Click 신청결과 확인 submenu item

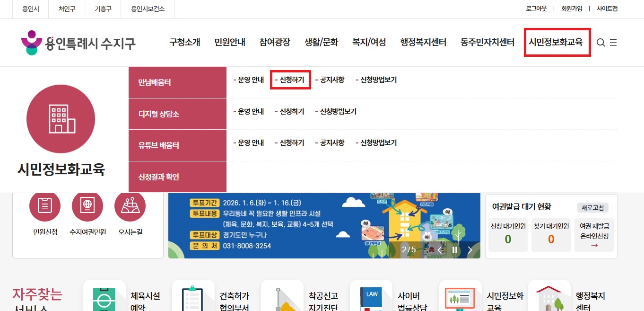coord(159,177)
